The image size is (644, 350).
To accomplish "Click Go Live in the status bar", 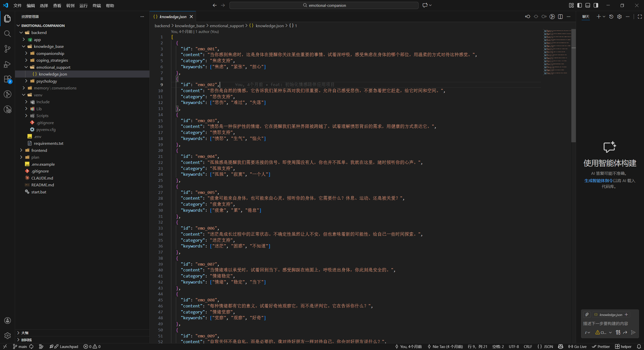I will coord(577,346).
